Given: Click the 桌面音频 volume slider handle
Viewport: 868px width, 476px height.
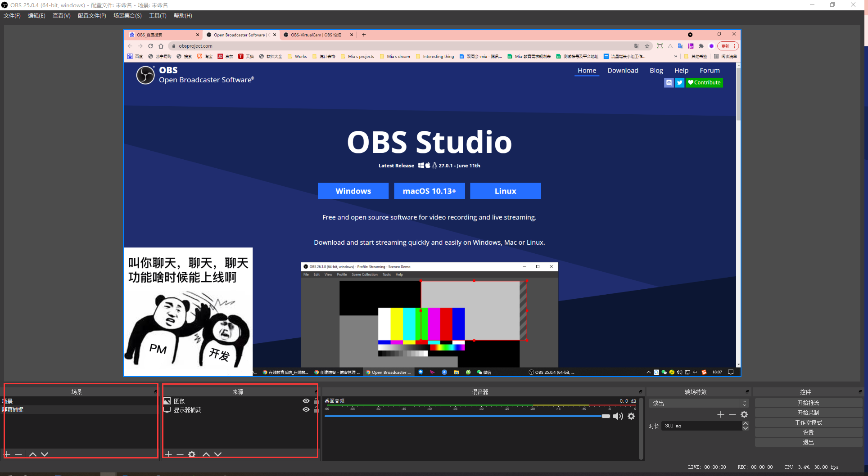Looking at the screenshot, I should click(606, 416).
